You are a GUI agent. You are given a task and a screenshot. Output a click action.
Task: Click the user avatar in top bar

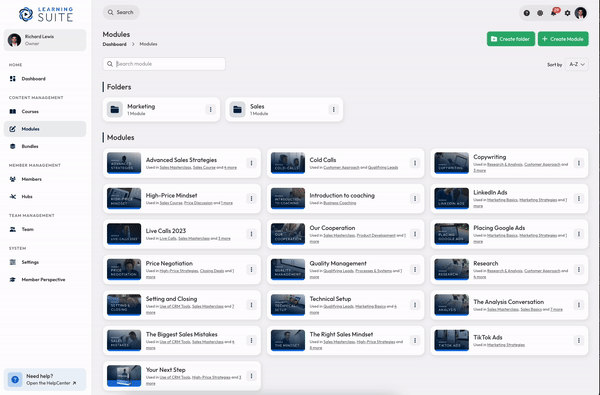pos(580,13)
